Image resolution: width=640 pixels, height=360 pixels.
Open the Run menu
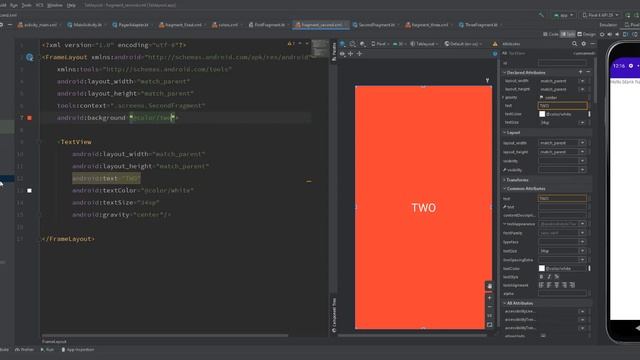14,5
